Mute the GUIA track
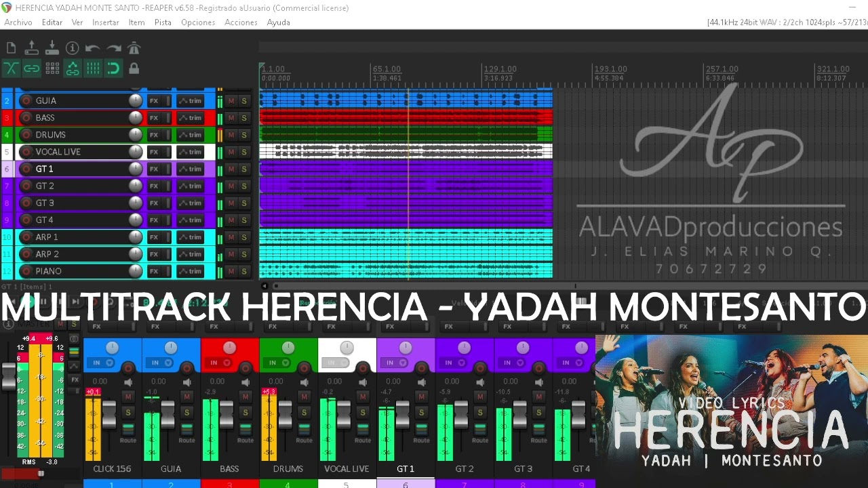 [231, 100]
